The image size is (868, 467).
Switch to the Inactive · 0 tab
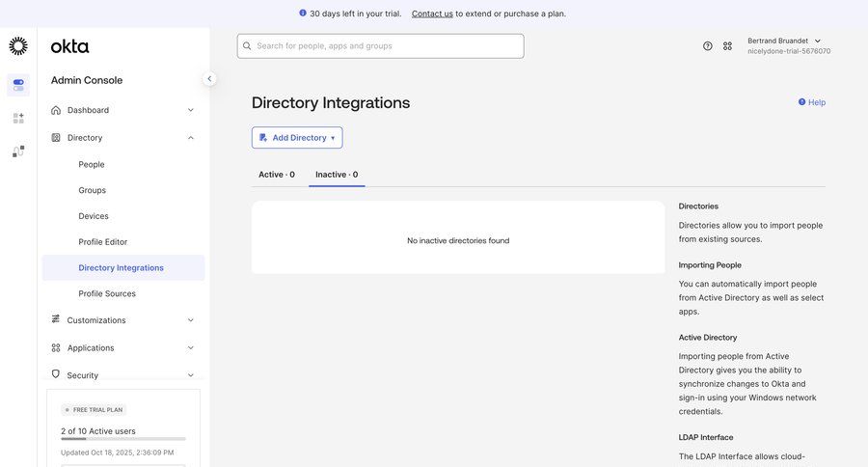(337, 175)
